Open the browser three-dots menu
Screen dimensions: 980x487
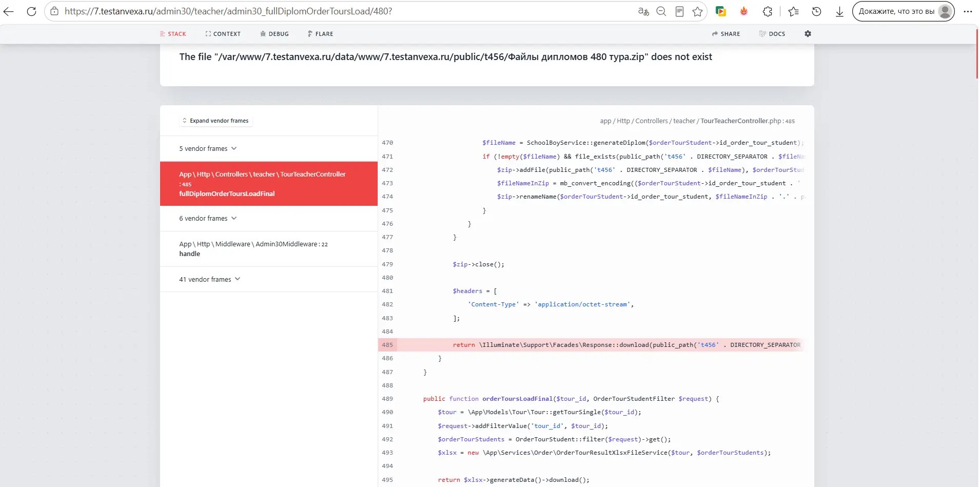(968, 11)
